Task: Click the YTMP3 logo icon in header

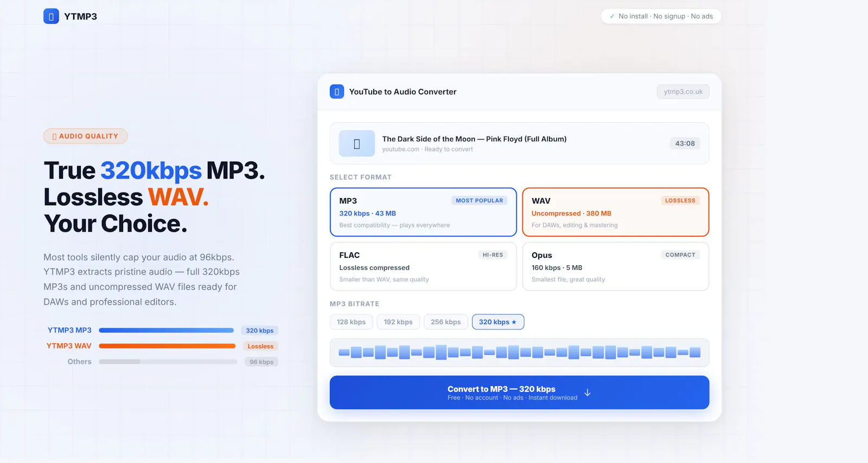Action: pos(51,16)
